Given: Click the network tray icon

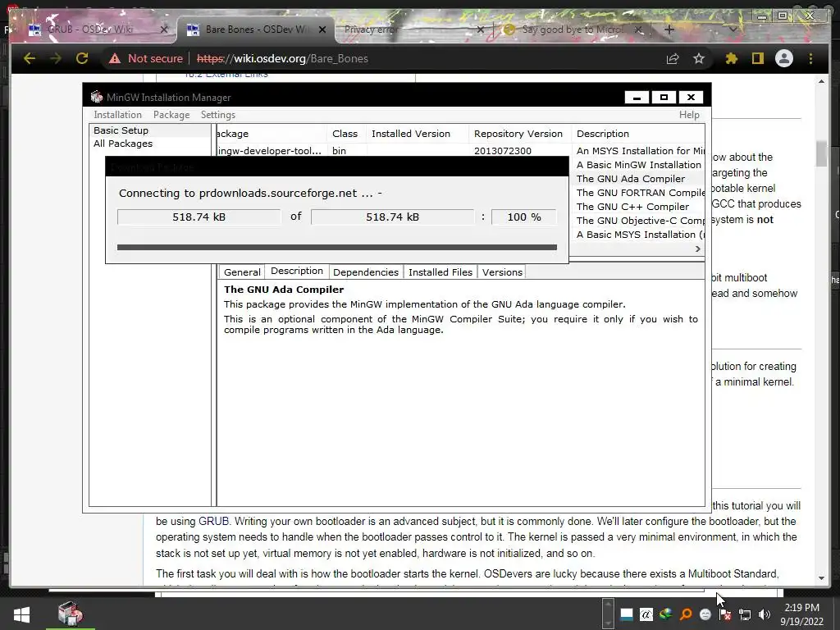Looking at the screenshot, I should [745, 614].
